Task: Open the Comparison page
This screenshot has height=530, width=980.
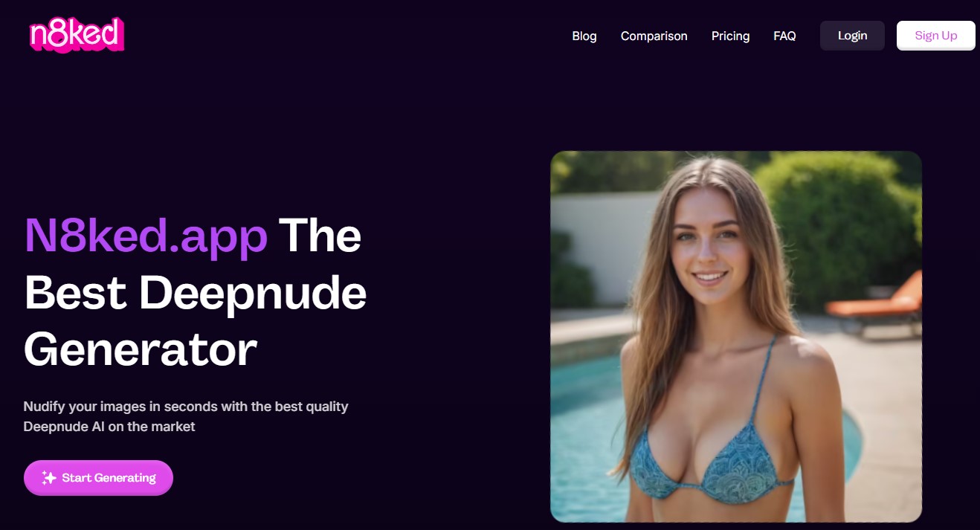Action: (654, 36)
